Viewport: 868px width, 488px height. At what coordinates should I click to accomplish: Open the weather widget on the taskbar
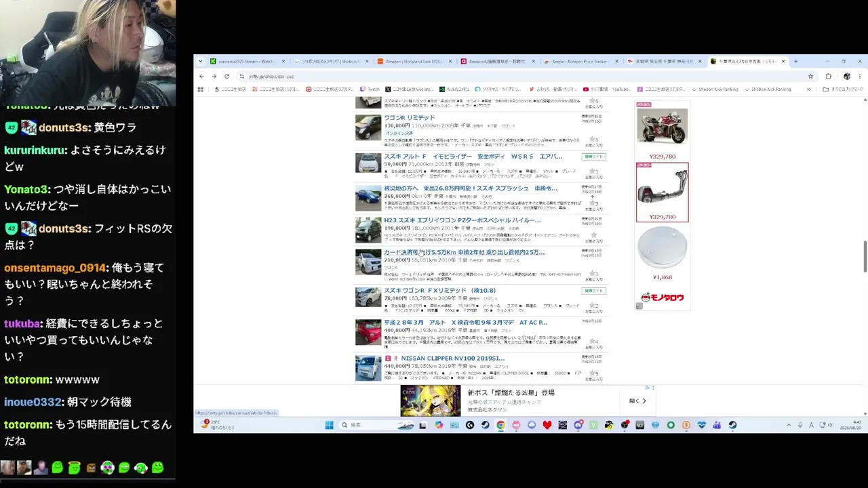[x=218, y=424]
